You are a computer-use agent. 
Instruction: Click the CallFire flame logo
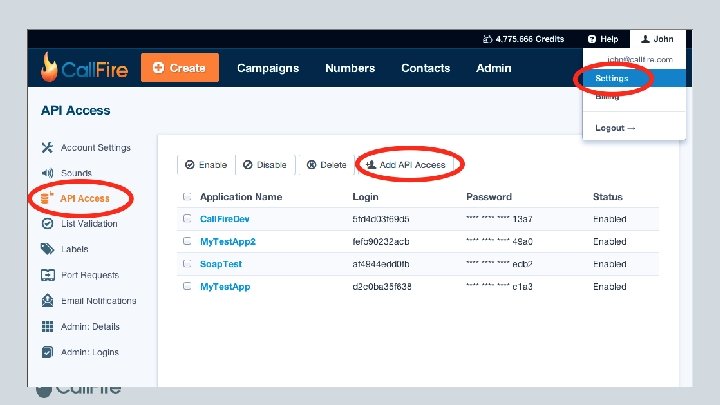[49, 68]
